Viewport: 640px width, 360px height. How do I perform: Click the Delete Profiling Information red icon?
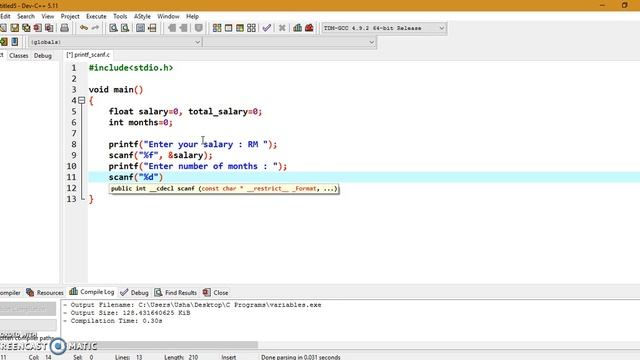tap(309, 28)
